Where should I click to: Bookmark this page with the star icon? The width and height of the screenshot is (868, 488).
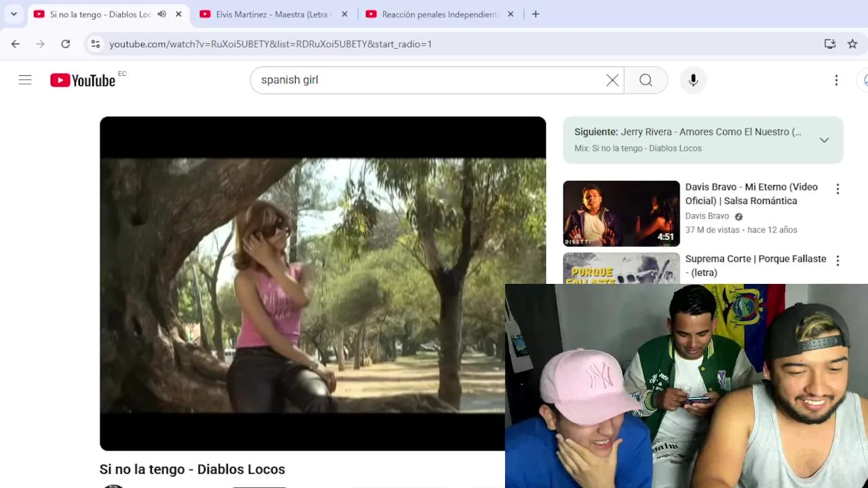point(852,44)
